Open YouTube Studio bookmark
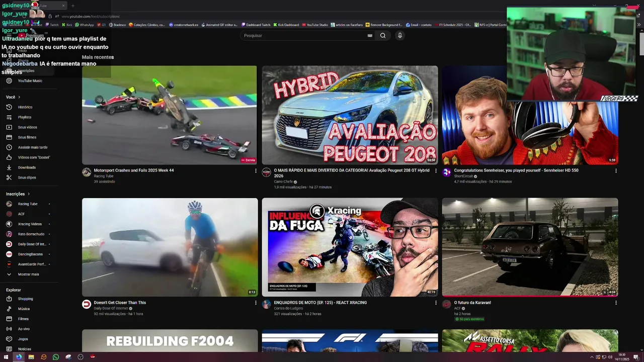The width and height of the screenshot is (644, 362). pos(314,25)
